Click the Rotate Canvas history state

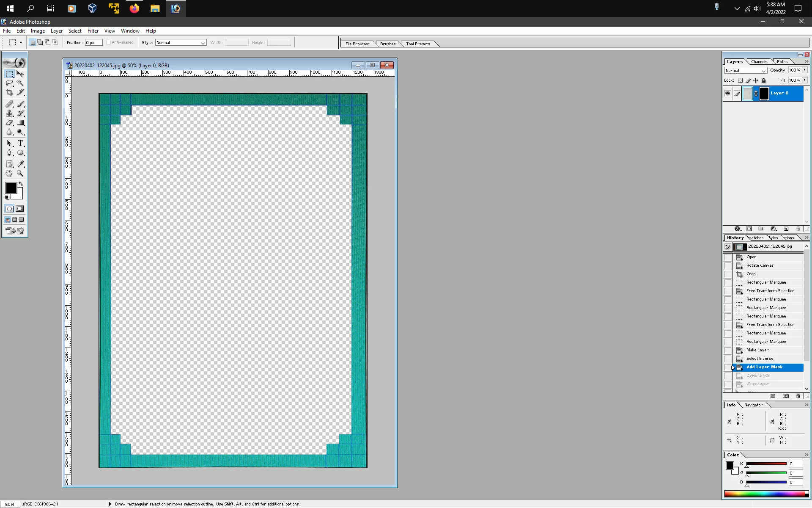coord(760,265)
